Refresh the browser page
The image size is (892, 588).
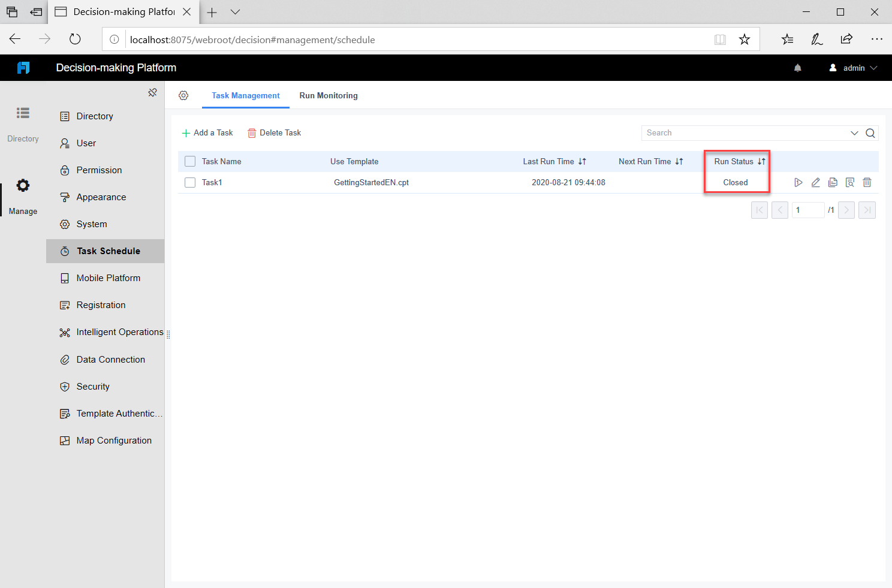coord(75,40)
